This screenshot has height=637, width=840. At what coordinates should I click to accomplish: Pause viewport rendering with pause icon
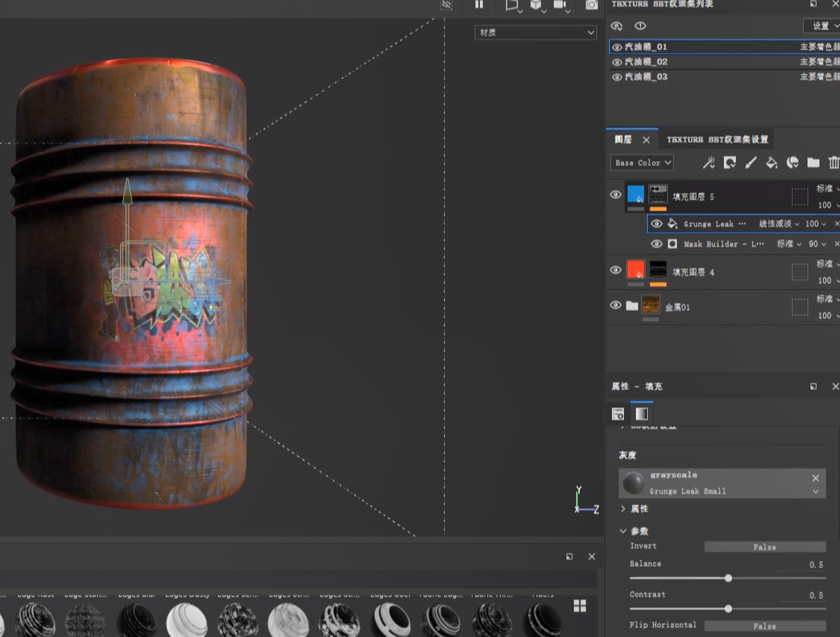pos(479,5)
